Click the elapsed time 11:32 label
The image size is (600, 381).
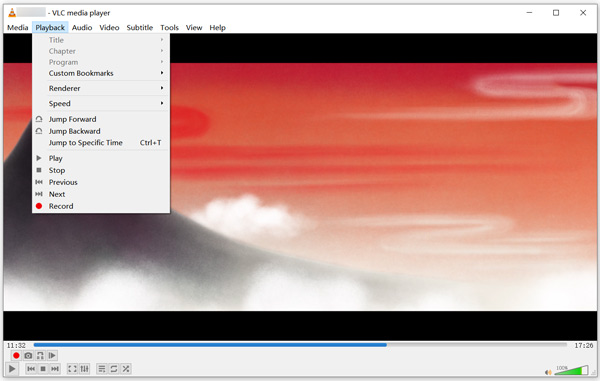point(16,345)
